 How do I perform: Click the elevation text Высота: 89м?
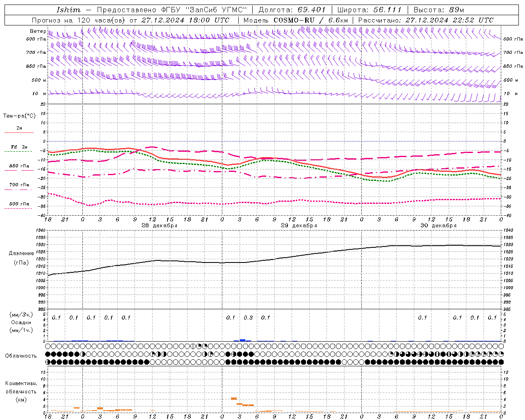(439, 10)
